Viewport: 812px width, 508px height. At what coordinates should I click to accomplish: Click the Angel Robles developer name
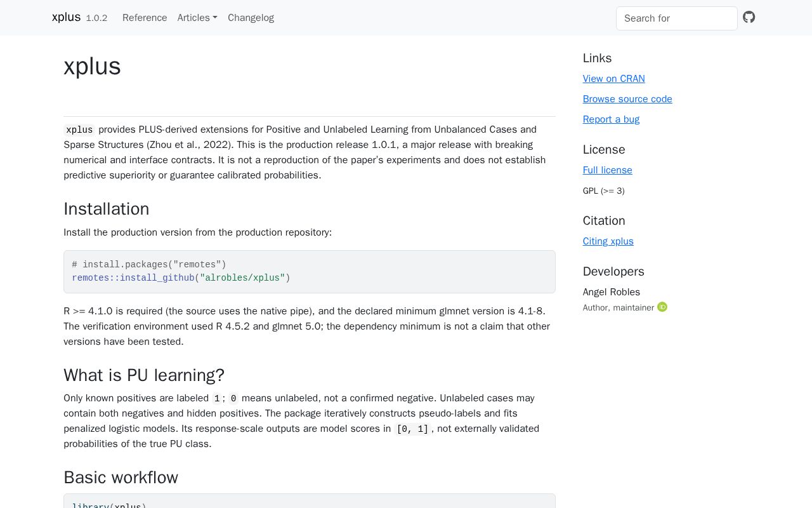(612, 292)
